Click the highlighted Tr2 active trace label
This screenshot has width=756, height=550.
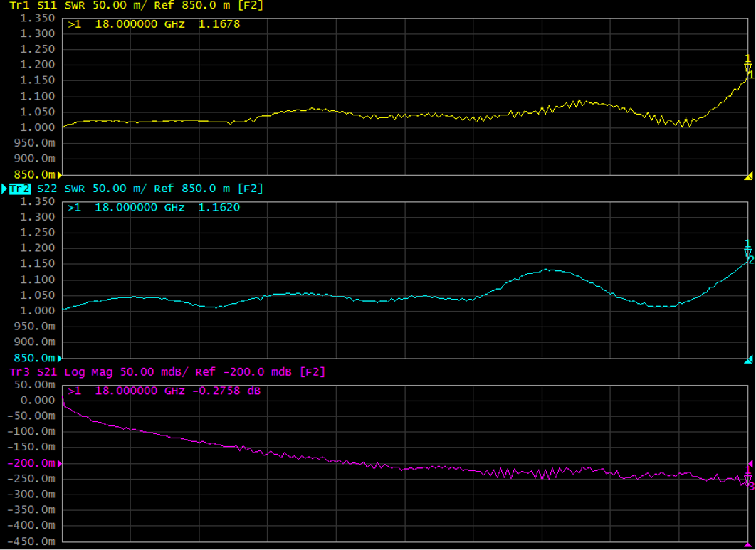tap(19, 189)
